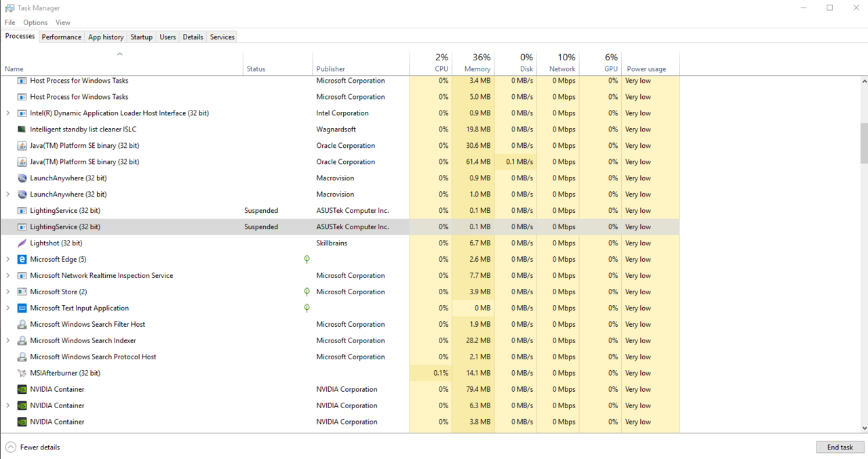The height and width of the screenshot is (459, 868).
Task: Click the Skillbrains publisher cell
Action: 332,243
